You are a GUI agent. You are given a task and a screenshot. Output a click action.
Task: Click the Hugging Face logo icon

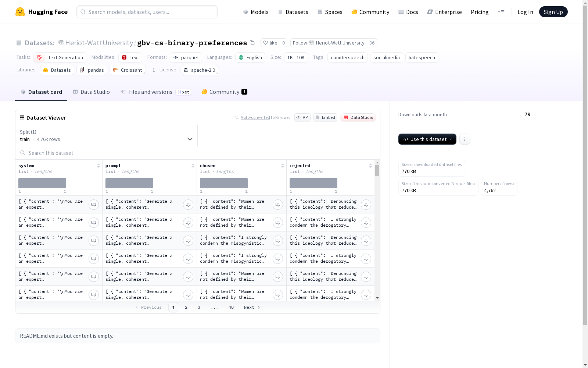pos(20,12)
